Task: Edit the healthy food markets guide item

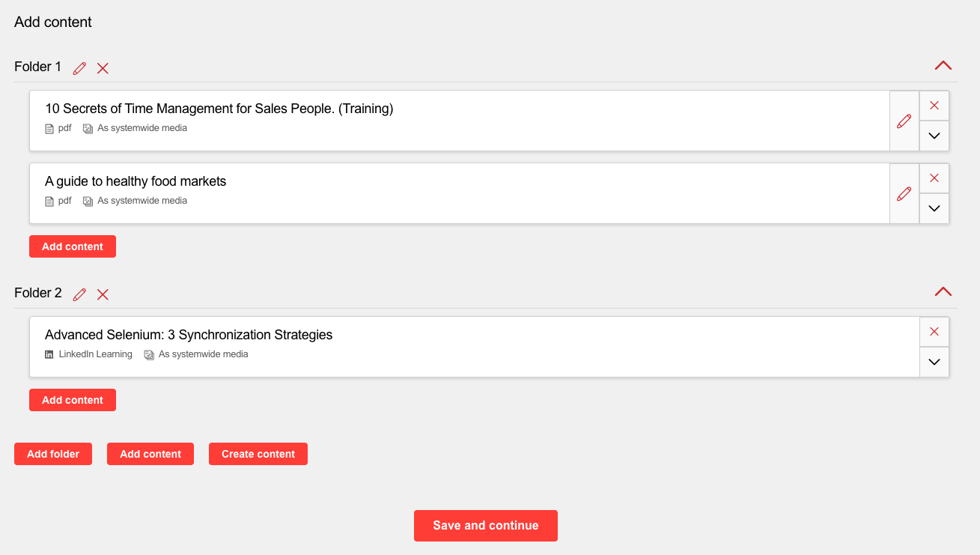Action: click(904, 193)
